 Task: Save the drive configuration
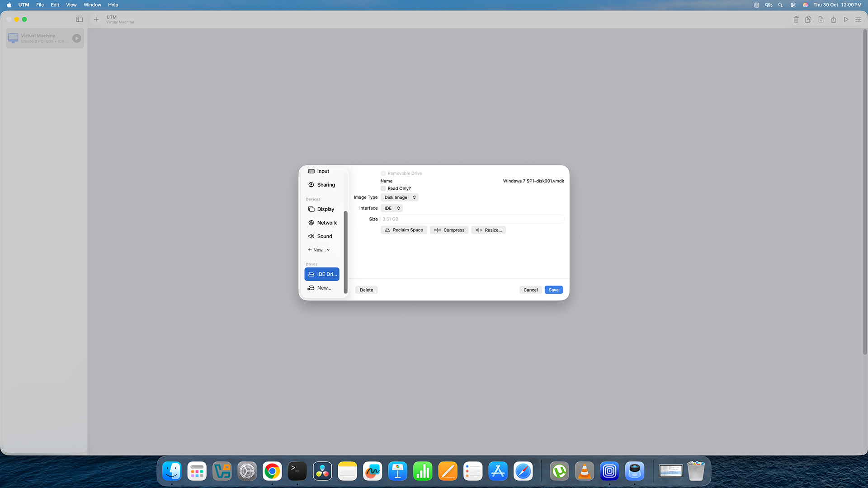(553, 290)
